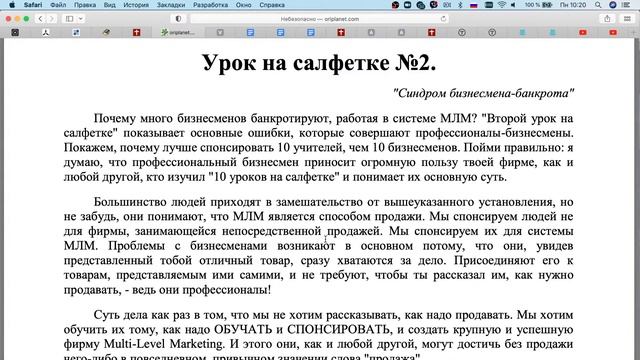
Task: Focus the address bar showing oriplanet.com
Action: click(320, 19)
